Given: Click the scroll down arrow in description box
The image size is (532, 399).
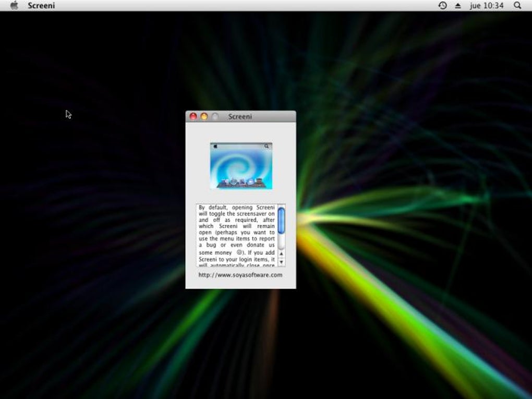Looking at the screenshot, I should [x=281, y=262].
